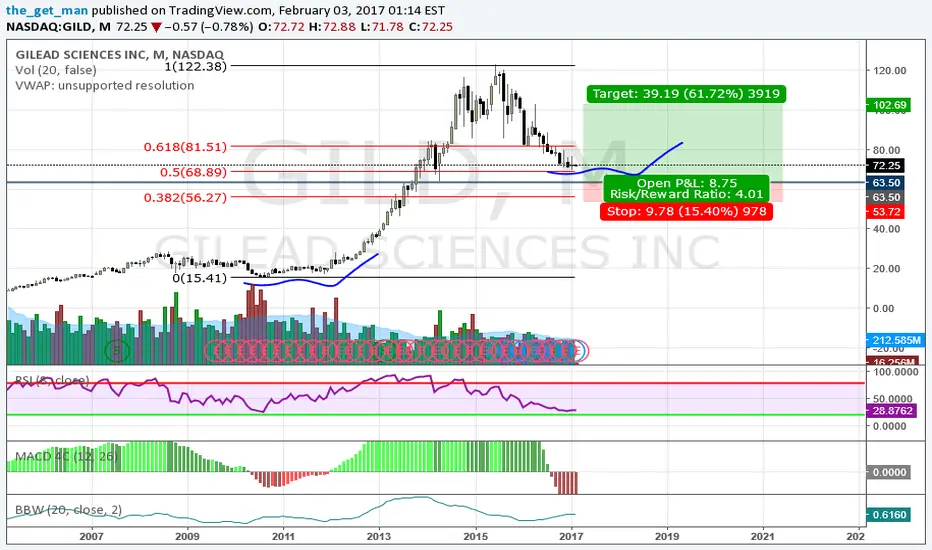
Task: Click the 212.585M volume value label
Action: pos(895,340)
